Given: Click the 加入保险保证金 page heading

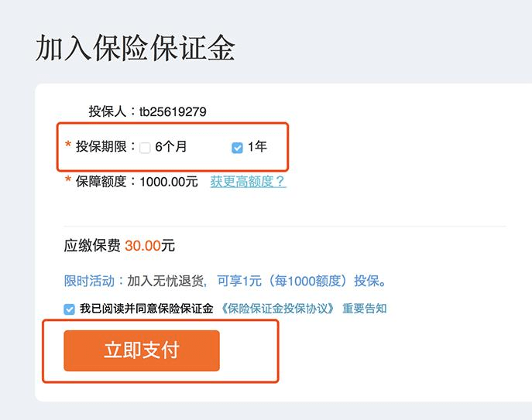Looking at the screenshot, I should (135, 48).
